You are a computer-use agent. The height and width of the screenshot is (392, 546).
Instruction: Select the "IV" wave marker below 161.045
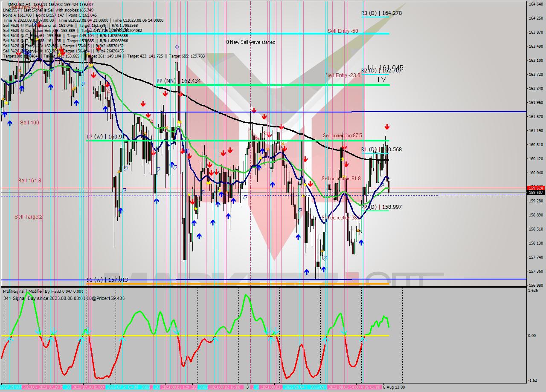(382, 79)
